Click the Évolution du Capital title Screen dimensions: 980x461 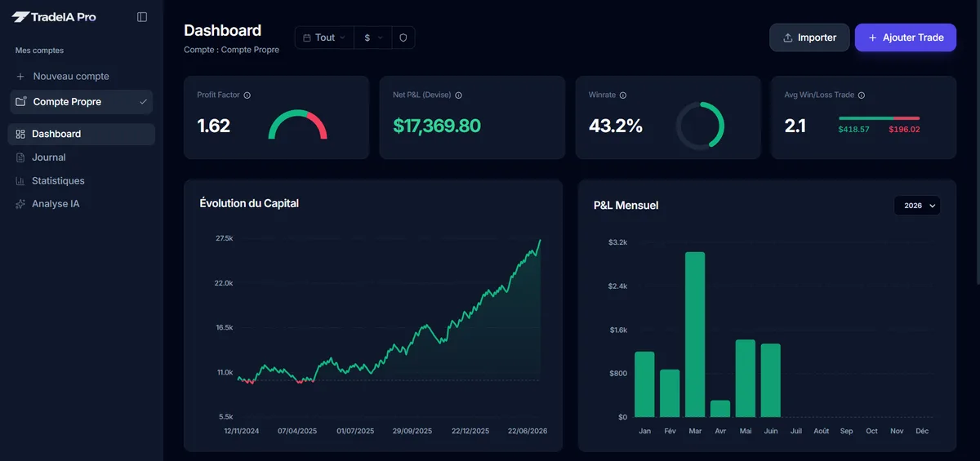[249, 203]
